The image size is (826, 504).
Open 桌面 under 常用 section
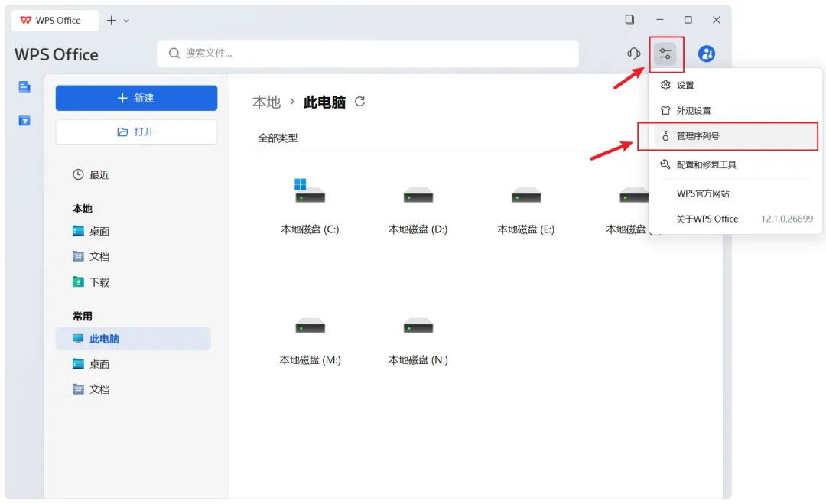[x=133, y=364]
